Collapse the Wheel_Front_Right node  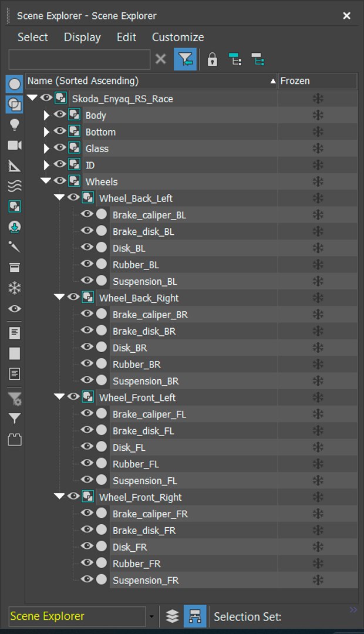[59, 495]
